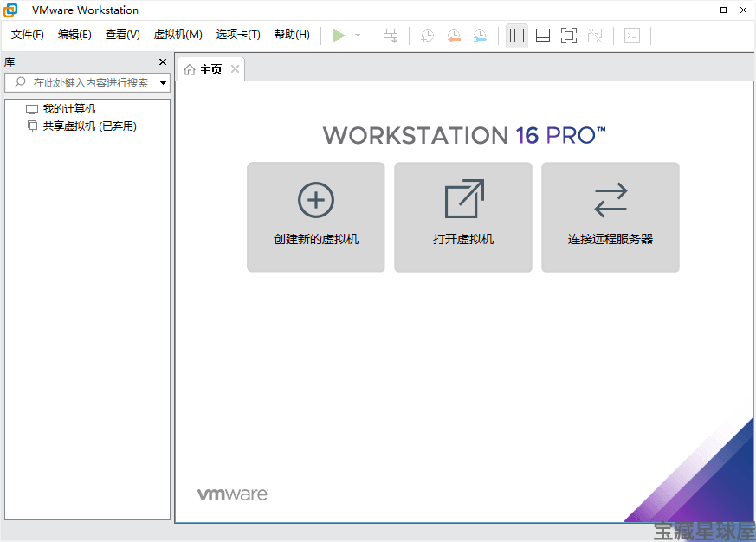Viewport: 756px width, 542px height.
Task: Select 我的计算机 in the library tree
Action: point(69,109)
